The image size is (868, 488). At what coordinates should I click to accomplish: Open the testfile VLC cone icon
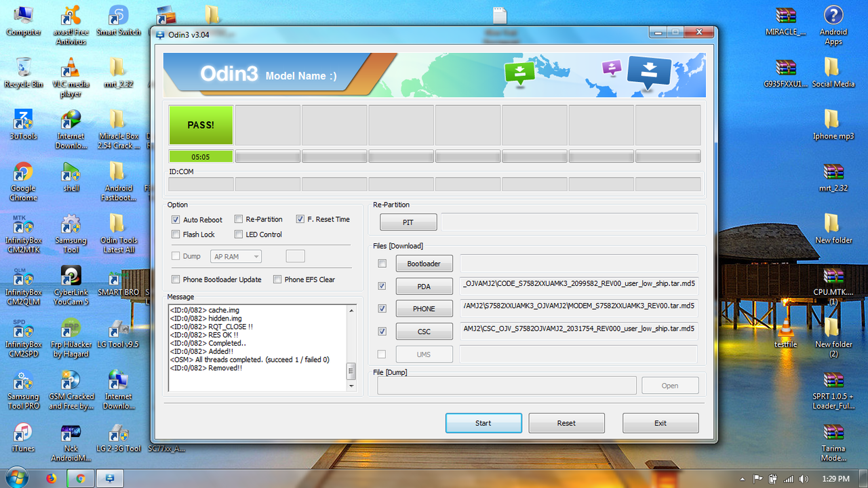(785, 333)
